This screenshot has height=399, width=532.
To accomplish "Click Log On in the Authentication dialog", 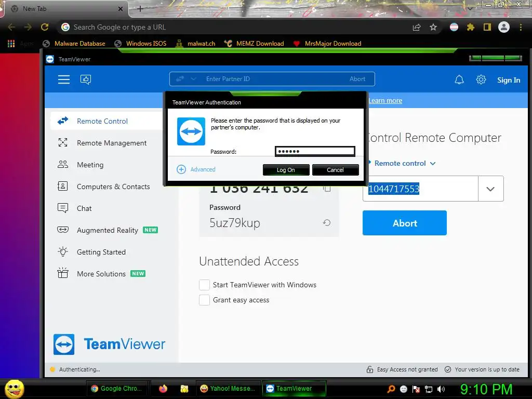I will [x=286, y=170].
